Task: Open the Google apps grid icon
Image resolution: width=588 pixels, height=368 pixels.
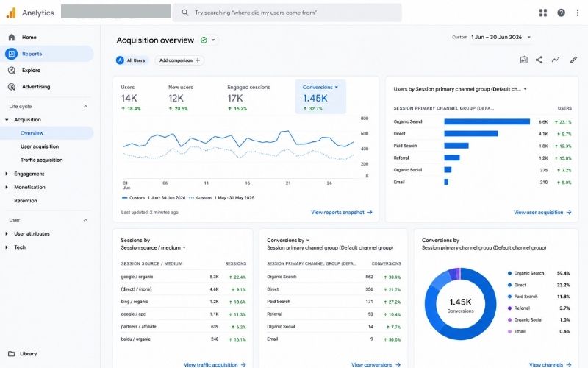Action: pos(542,13)
